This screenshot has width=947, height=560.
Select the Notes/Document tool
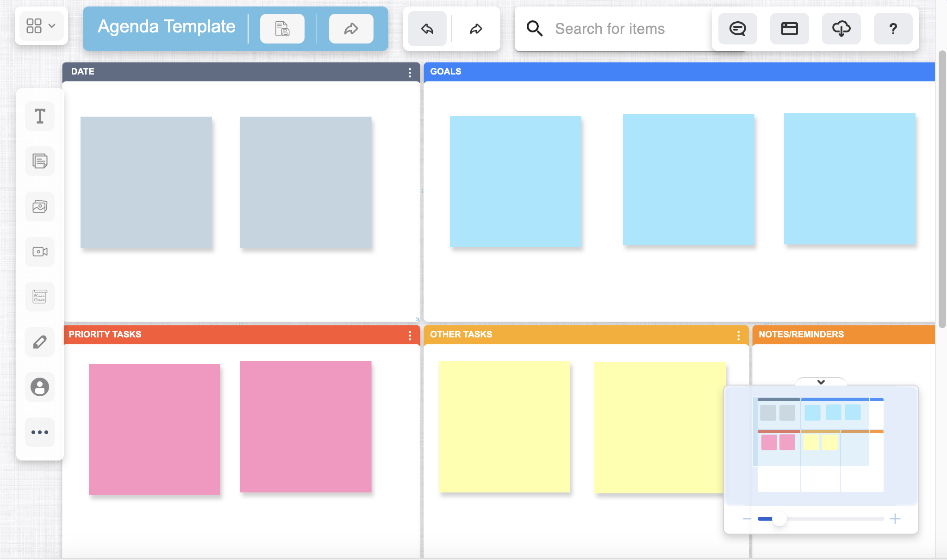point(40,161)
